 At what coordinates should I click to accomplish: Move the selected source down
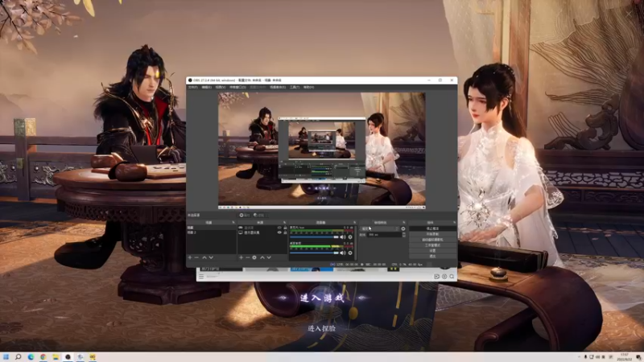tap(269, 257)
